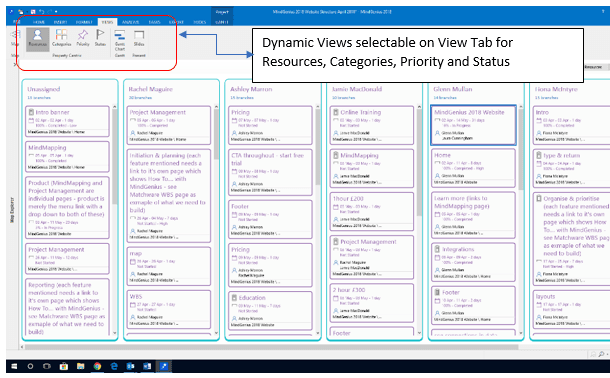The height and width of the screenshot is (378, 610).
Task: Click the note icon on the Online Training card
Action: (336, 112)
